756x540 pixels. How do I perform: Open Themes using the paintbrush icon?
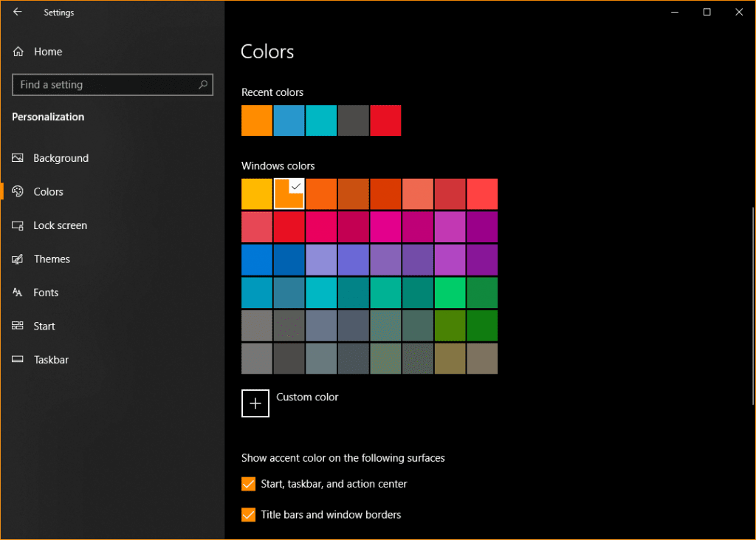pyautogui.click(x=16, y=259)
